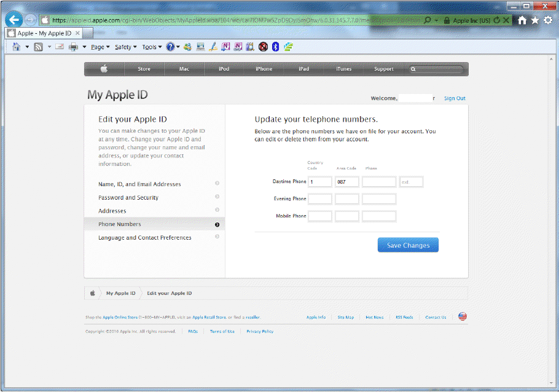Open the Safety menu
This screenshot has height=392, width=559.
[125, 47]
